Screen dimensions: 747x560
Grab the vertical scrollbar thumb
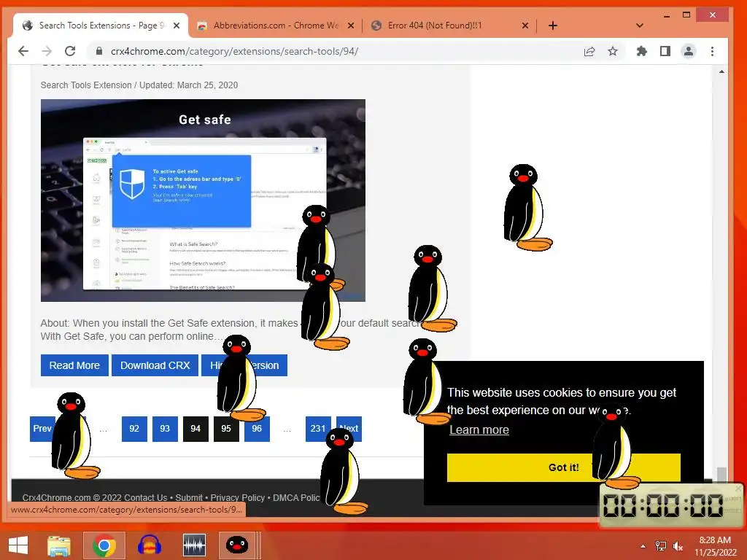point(721,474)
